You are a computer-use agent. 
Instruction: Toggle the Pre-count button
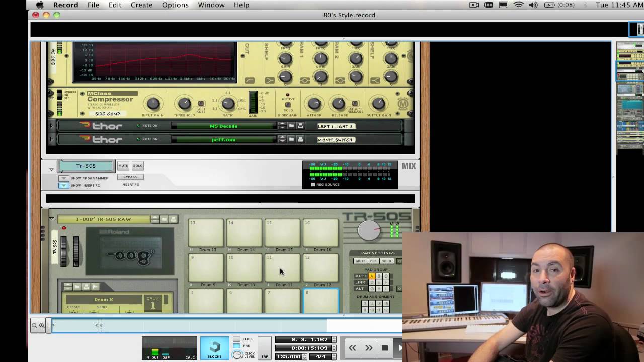coord(236,346)
